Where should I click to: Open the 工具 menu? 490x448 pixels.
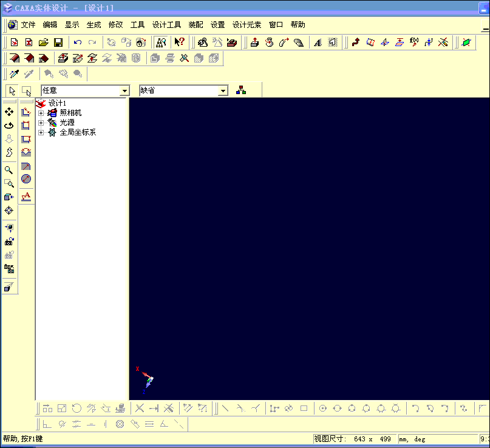tap(137, 25)
